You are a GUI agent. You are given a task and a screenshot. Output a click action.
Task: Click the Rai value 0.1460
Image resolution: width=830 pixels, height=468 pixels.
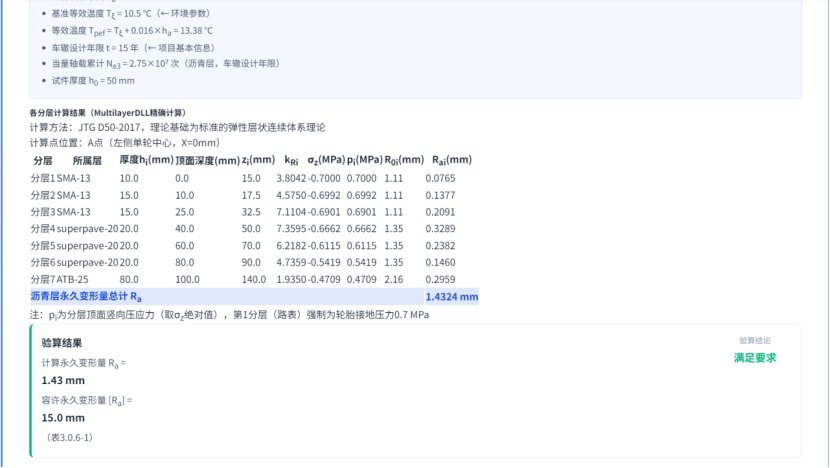click(440, 263)
